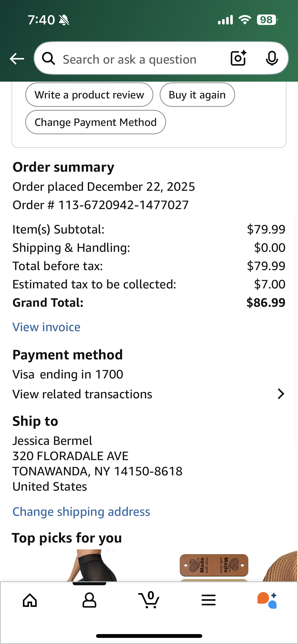Tap View related transactions row text

click(82, 394)
